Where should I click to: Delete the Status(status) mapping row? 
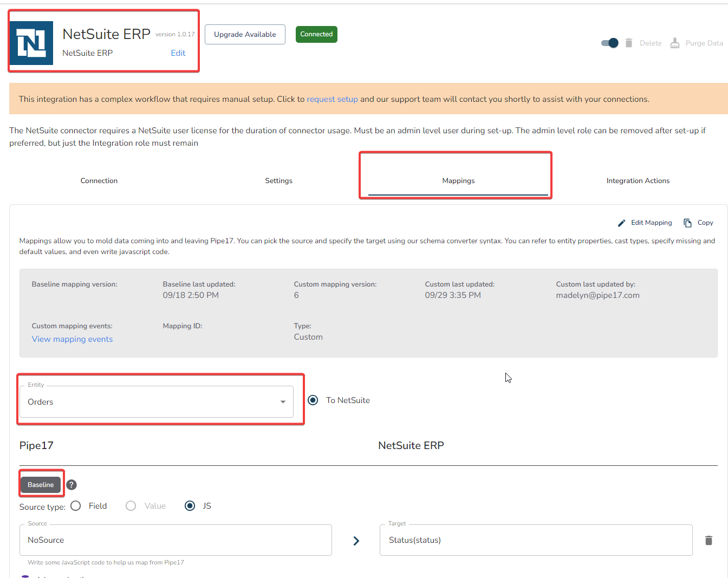coord(708,540)
